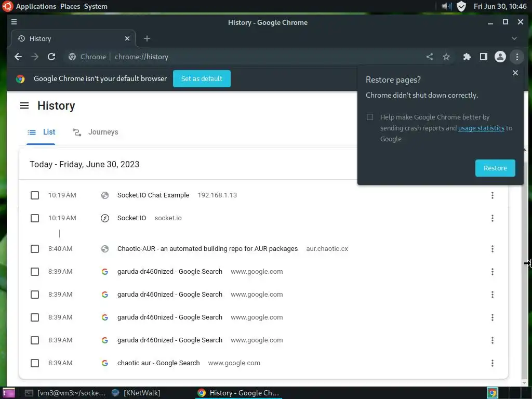Click the forward navigation arrow

[x=35, y=57]
